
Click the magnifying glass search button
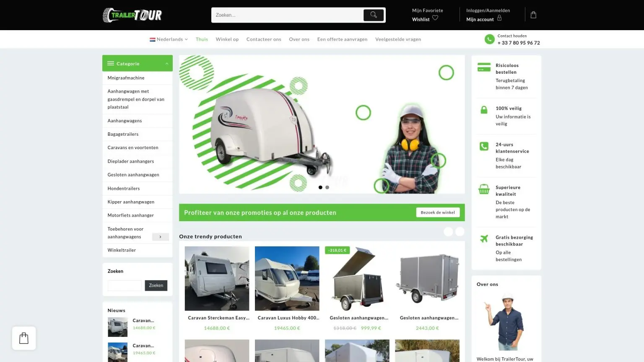(x=373, y=15)
